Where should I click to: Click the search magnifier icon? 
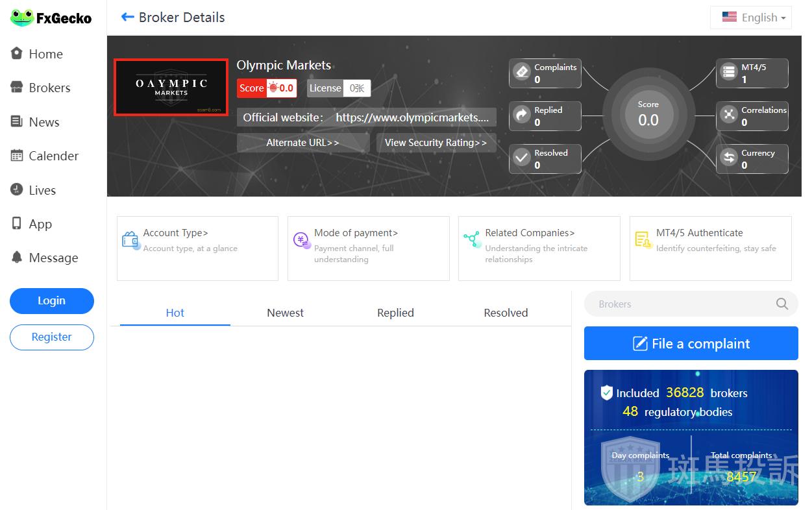pos(782,304)
